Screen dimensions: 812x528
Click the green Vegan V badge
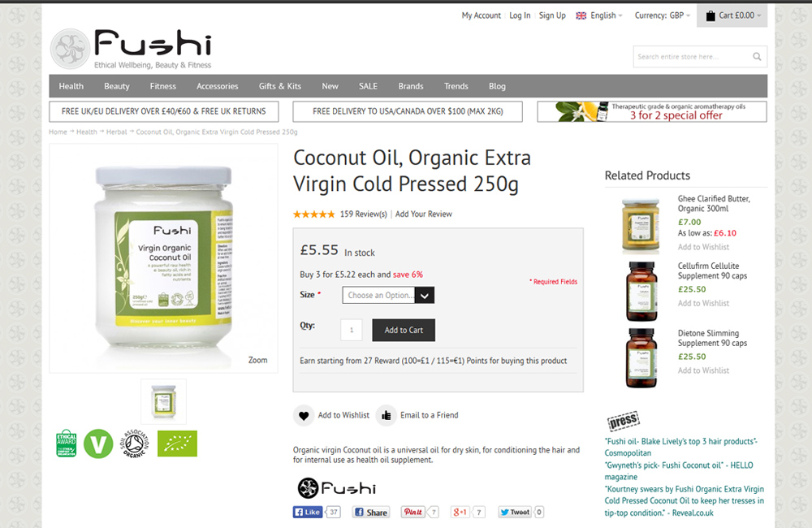point(98,444)
